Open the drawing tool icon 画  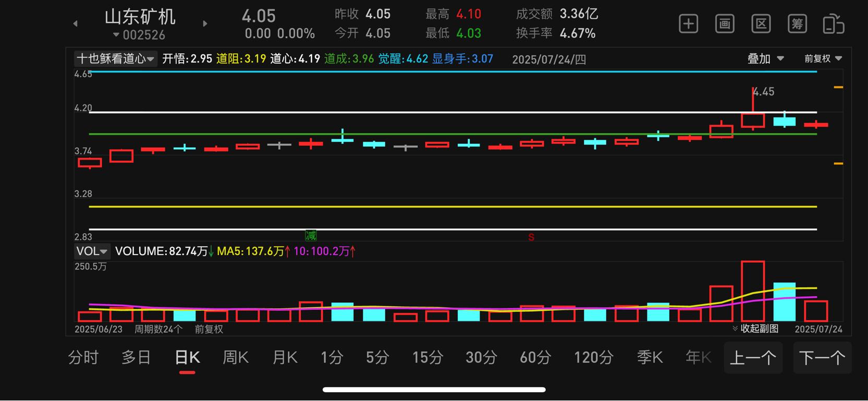coord(725,24)
